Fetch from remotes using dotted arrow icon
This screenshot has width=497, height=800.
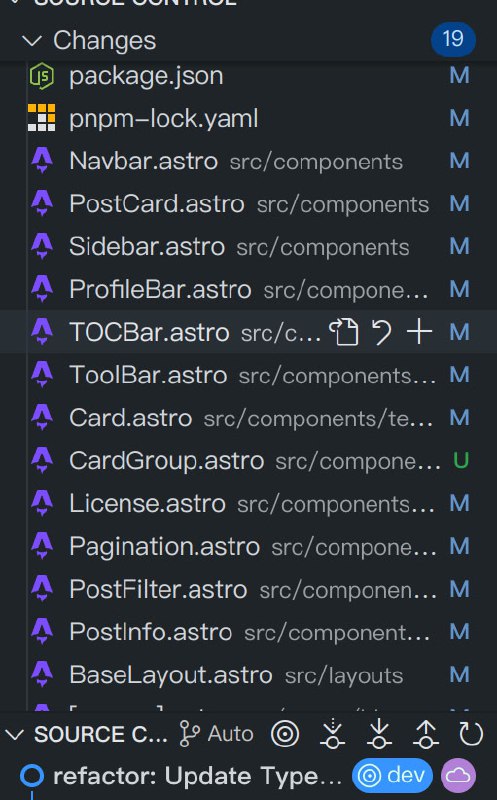(x=332, y=734)
